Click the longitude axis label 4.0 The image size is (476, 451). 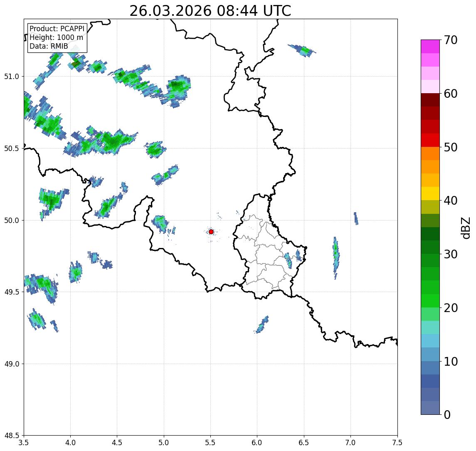pos(70,443)
